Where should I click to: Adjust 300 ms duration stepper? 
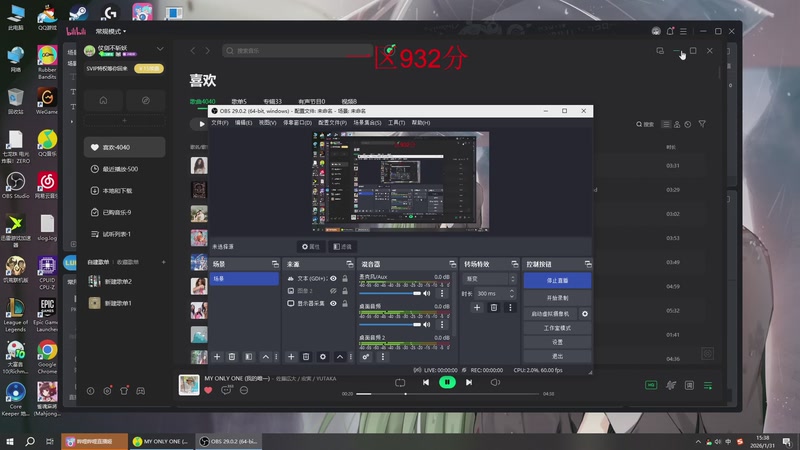coord(512,293)
